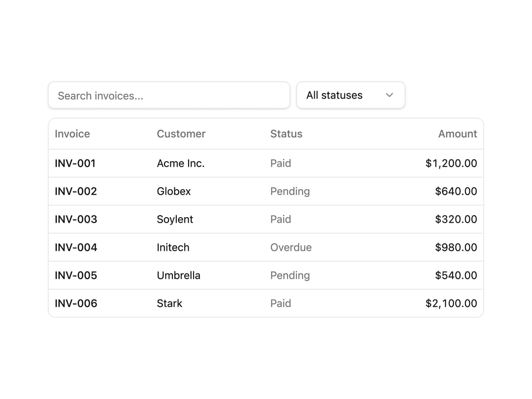Select the Stark customer cell
This screenshot has height=399, width=532.
(169, 303)
